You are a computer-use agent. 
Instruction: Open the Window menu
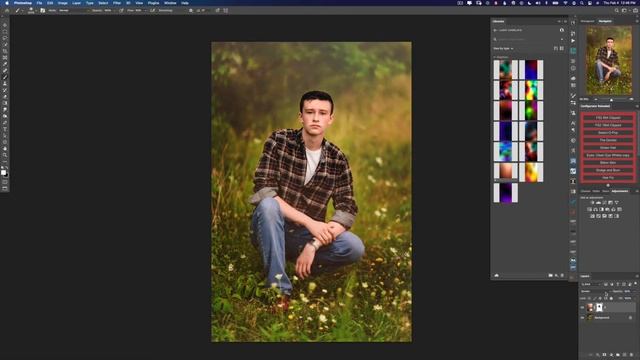170,3
